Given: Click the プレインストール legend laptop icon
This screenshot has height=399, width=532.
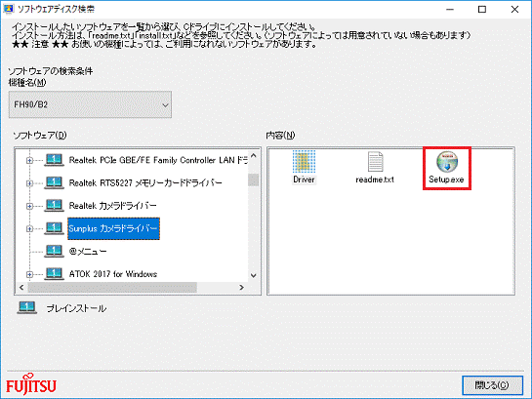Looking at the screenshot, I should [26, 308].
